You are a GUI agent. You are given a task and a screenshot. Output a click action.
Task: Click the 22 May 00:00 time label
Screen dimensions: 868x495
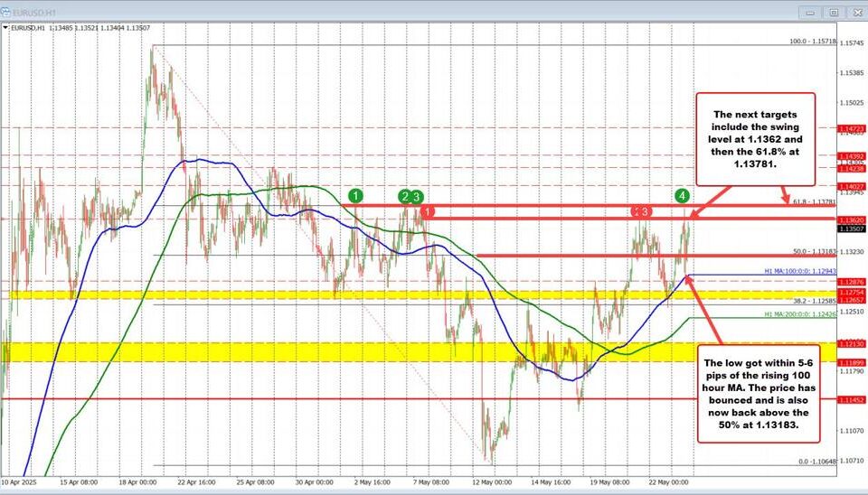(668, 482)
